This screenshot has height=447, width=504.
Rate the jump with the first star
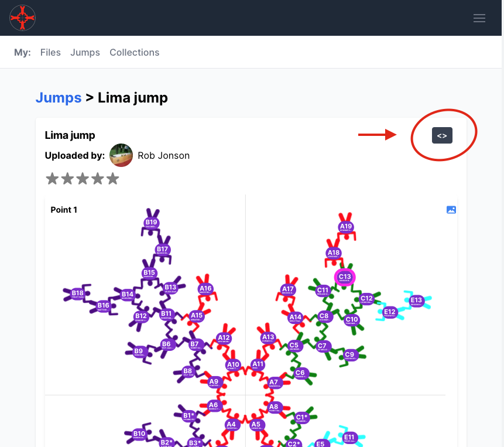click(52, 179)
